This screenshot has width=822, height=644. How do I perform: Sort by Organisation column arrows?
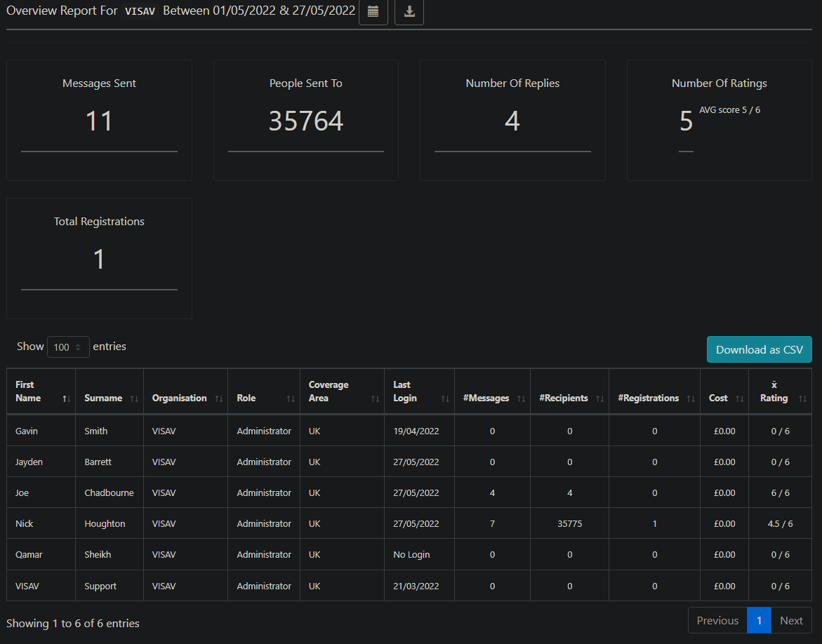219,398
